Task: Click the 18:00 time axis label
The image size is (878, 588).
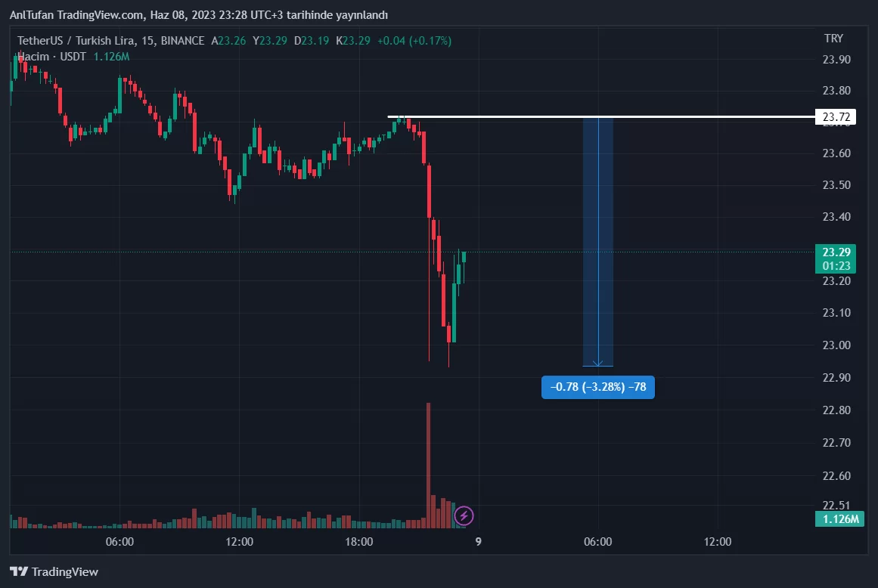Action: (x=358, y=542)
